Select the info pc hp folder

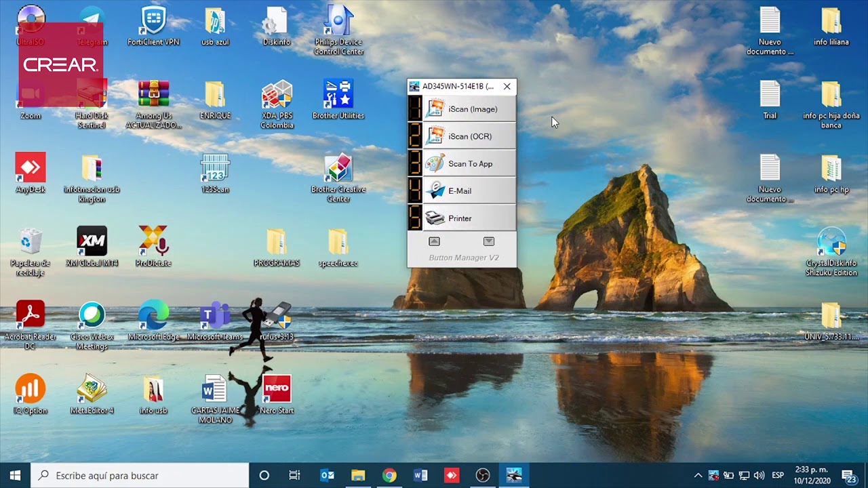[831, 174]
